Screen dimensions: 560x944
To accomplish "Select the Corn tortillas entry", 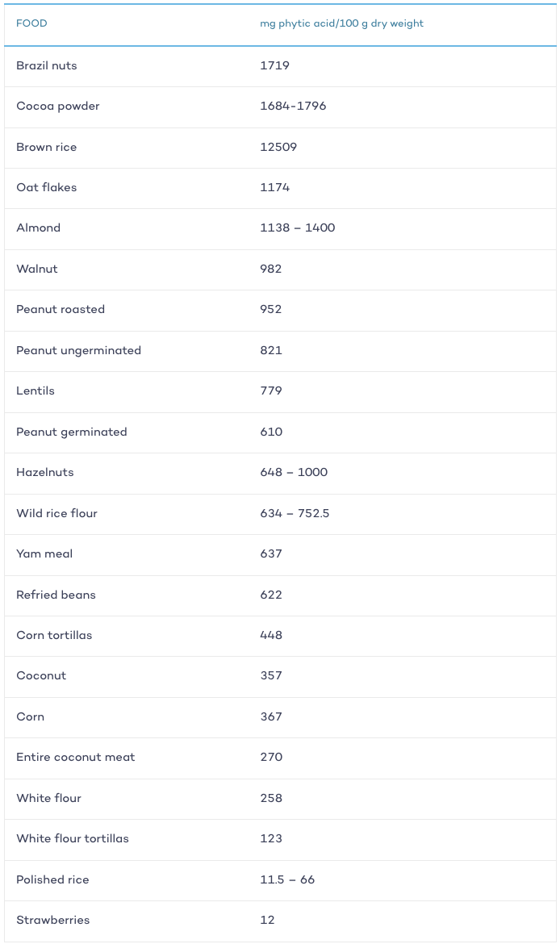I will (x=54, y=635).
